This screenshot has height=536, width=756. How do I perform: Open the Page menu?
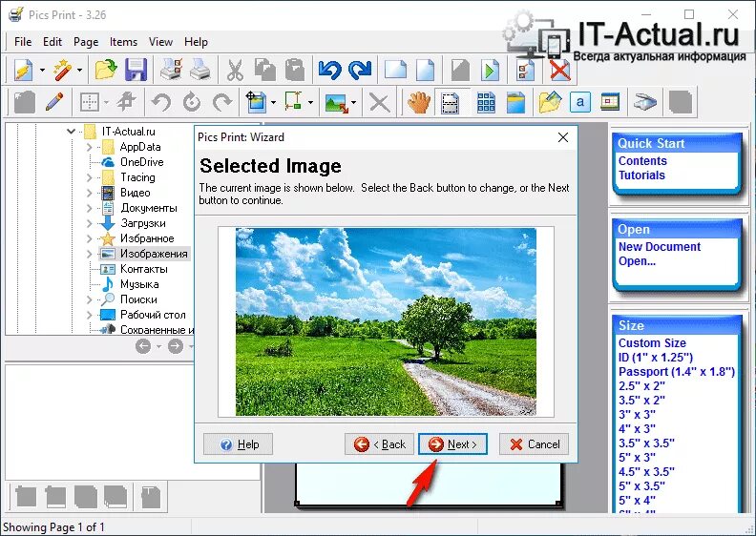pyautogui.click(x=86, y=42)
